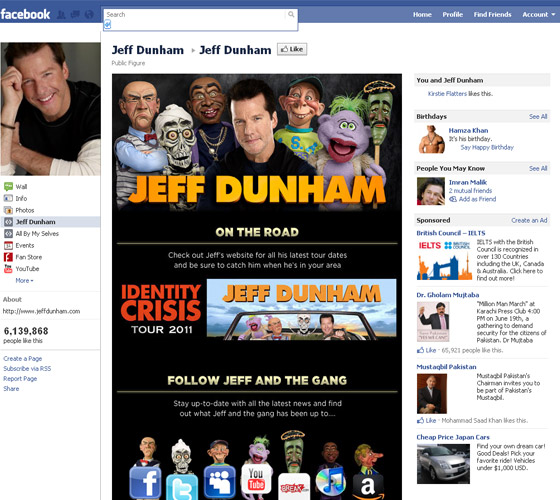
Task: Open Kirstie Flatters profile link
Action: 447,94
